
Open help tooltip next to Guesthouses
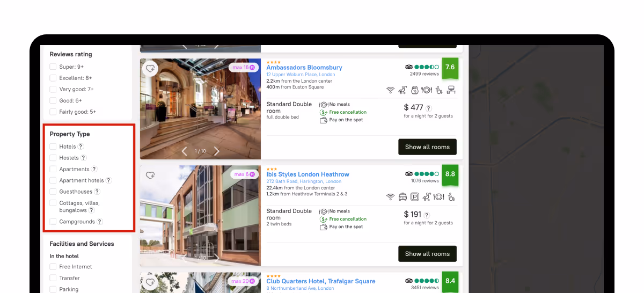(97, 192)
